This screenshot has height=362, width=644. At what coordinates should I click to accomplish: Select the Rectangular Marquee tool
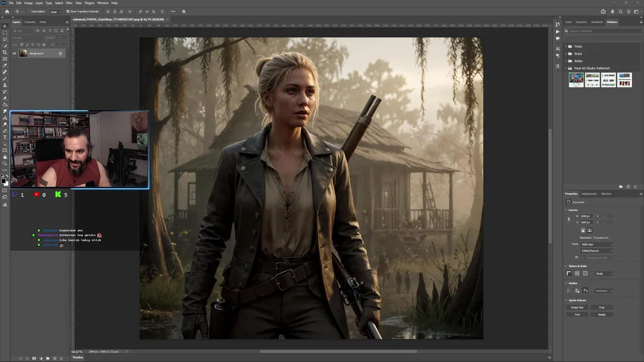tap(5, 33)
